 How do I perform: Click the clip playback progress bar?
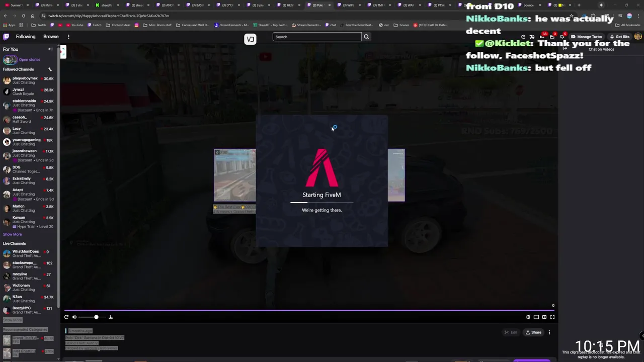pyautogui.click(x=309, y=310)
